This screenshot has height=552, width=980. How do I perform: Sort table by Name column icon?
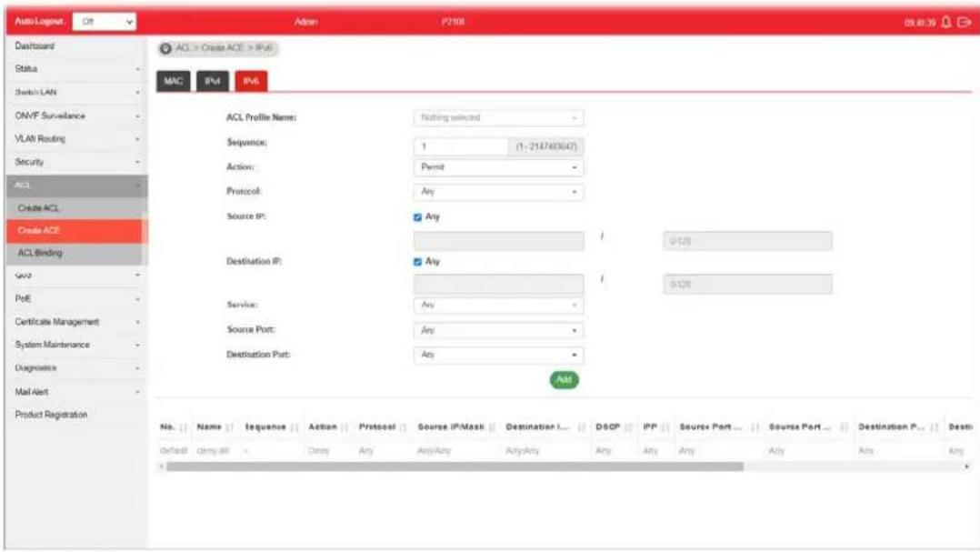(x=229, y=427)
